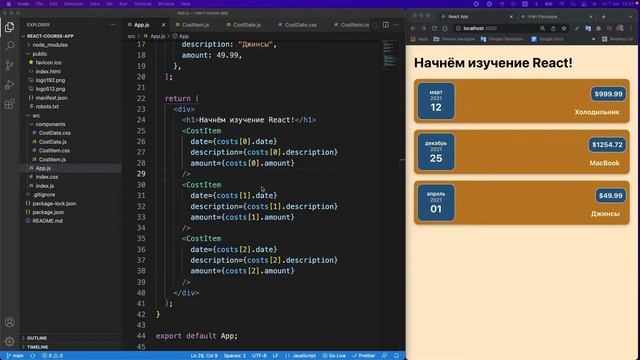Open index.html in the explorer

(x=71, y=71)
